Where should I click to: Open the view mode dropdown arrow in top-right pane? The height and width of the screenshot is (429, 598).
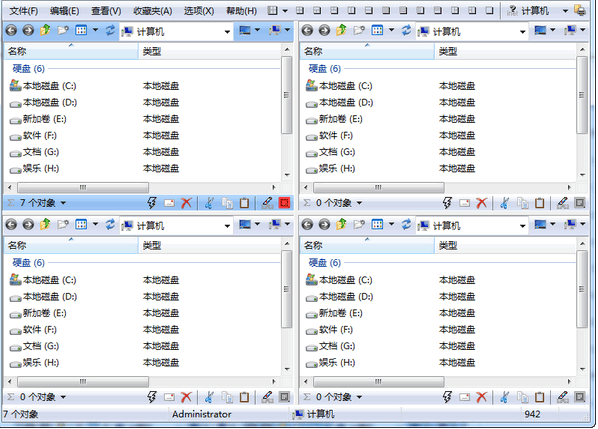coord(391,30)
